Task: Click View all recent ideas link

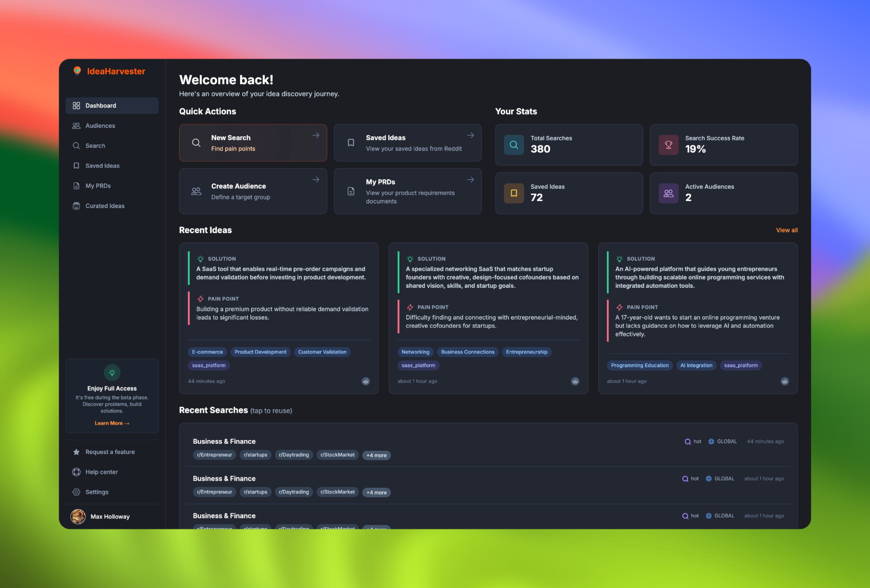Action: coord(786,230)
